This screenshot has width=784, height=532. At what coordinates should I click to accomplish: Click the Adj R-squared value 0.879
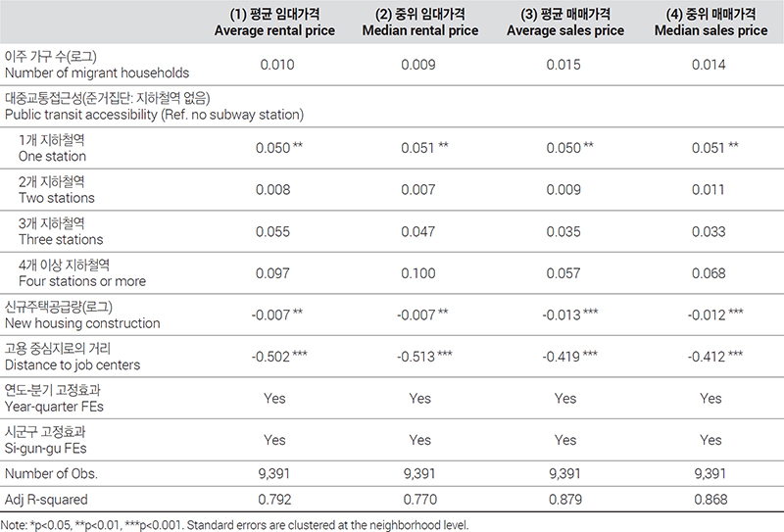pos(565,500)
